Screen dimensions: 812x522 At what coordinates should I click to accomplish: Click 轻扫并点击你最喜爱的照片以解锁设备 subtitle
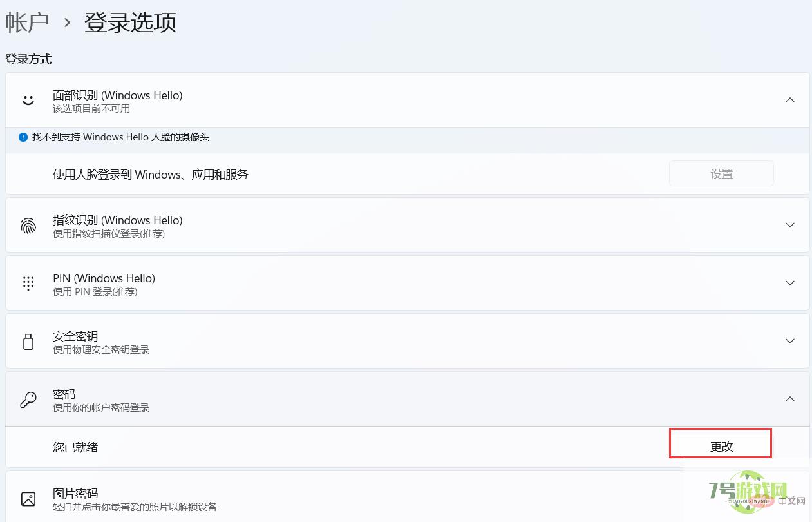tap(135, 507)
